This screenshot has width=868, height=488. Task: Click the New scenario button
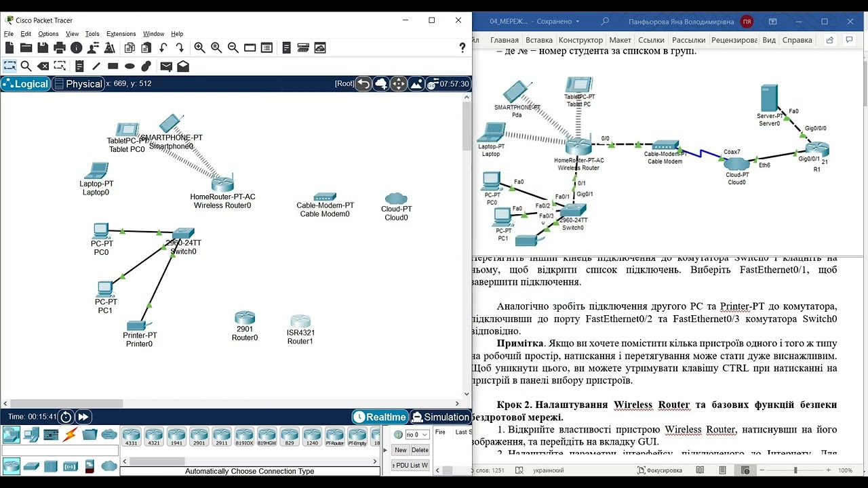click(401, 450)
